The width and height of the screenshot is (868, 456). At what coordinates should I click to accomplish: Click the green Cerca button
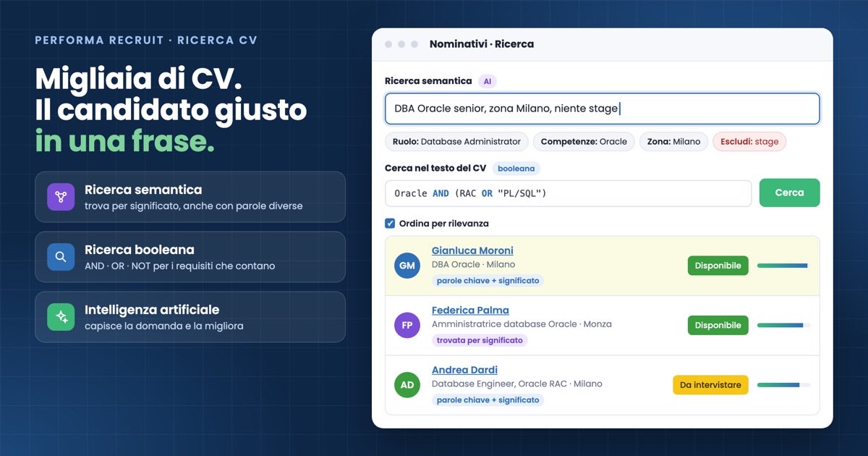coord(789,193)
